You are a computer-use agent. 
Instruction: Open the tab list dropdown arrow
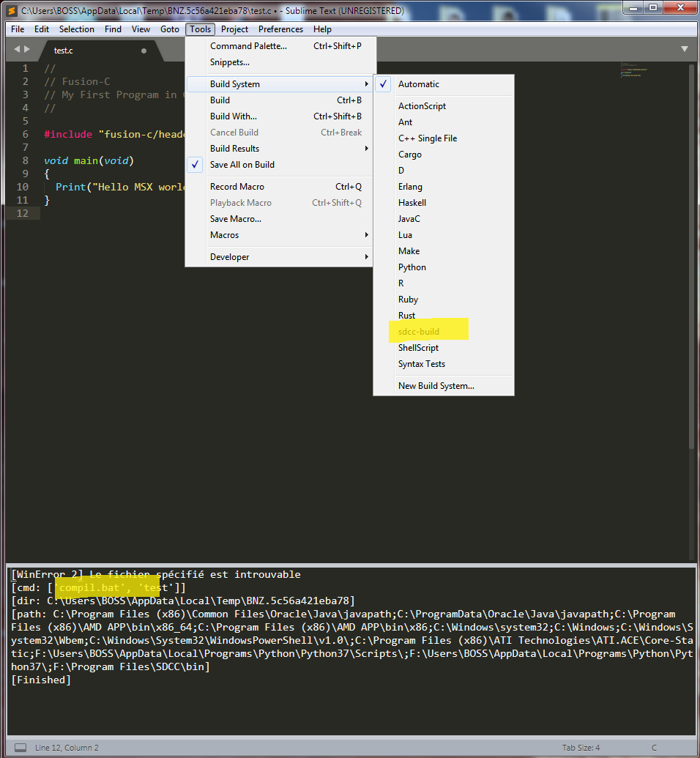685,49
